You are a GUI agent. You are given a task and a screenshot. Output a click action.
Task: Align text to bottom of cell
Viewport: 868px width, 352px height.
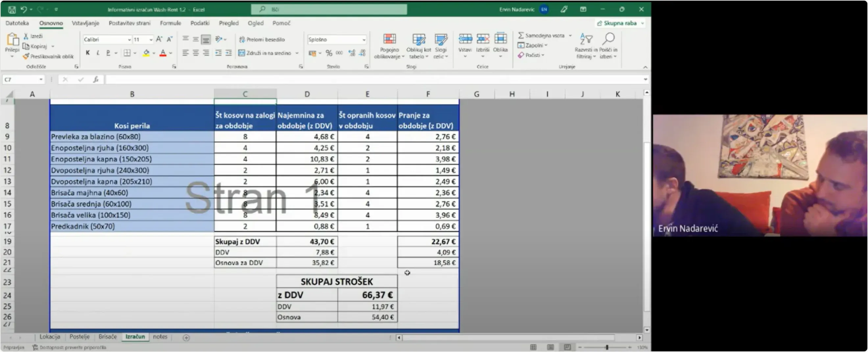pos(205,39)
